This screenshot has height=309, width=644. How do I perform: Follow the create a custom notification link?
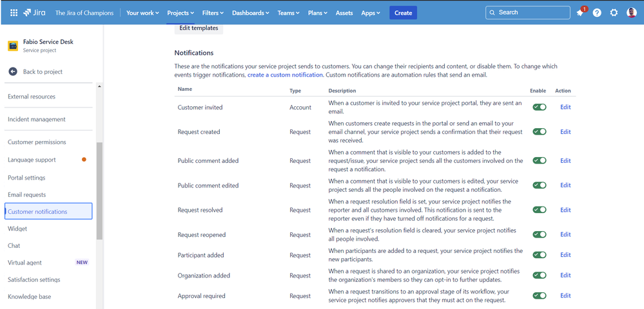tap(285, 75)
